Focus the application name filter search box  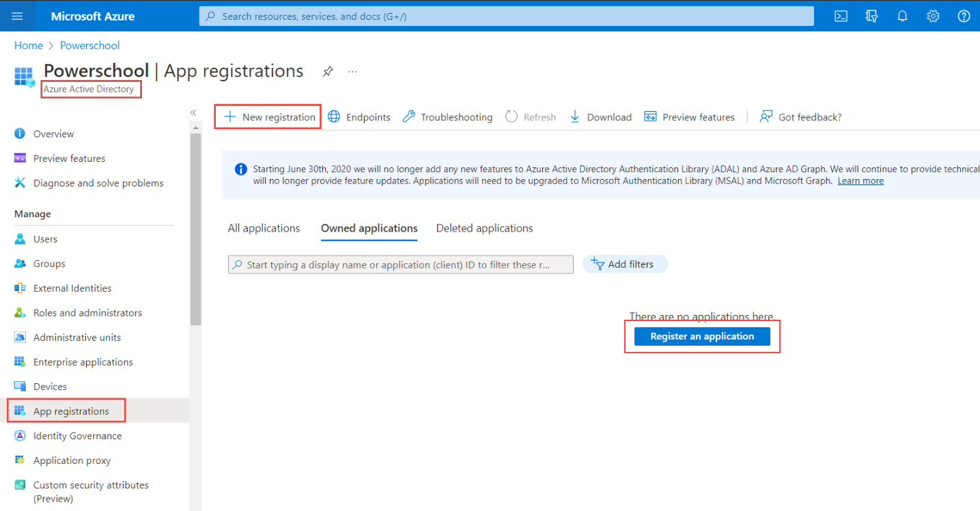[400, 264]
